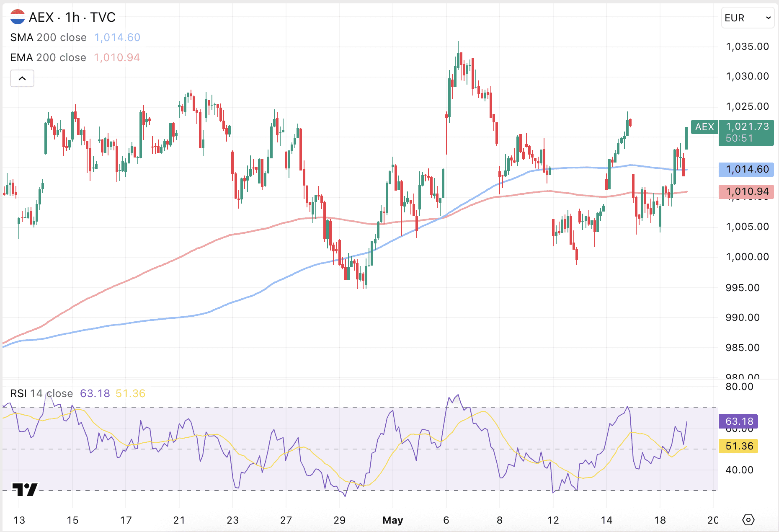Image resolution: width=779 pixels, height=532 pixels.
Task: Select the EMA 200 close indicator legend
Action: 48,57
